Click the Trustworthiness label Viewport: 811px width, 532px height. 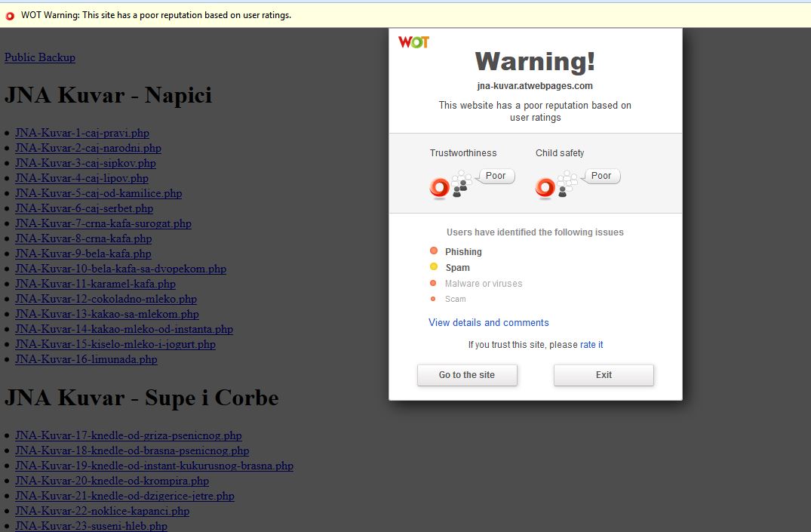click(x=463, y=153)
